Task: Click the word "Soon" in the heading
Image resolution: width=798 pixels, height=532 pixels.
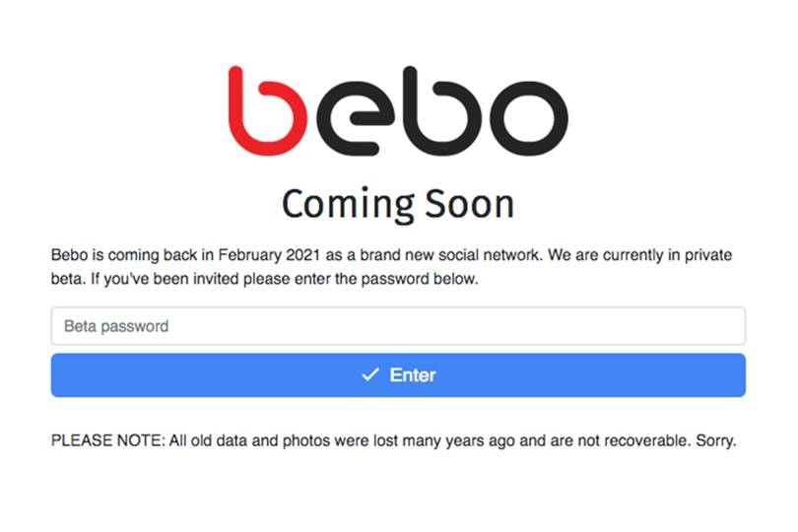Action: click(470, 204)
